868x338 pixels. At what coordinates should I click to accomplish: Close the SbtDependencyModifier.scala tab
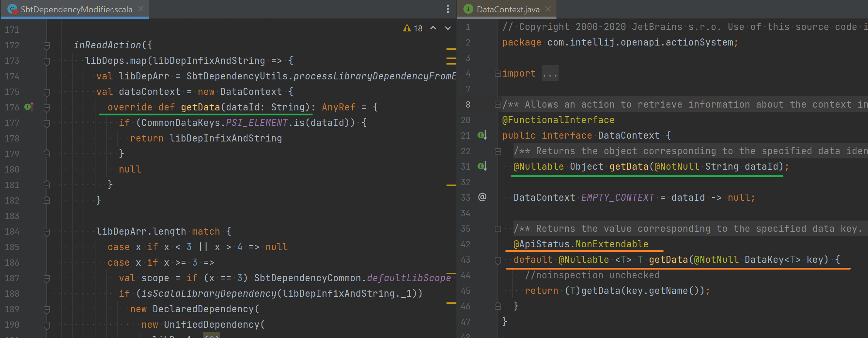click(x=141, y=9)
